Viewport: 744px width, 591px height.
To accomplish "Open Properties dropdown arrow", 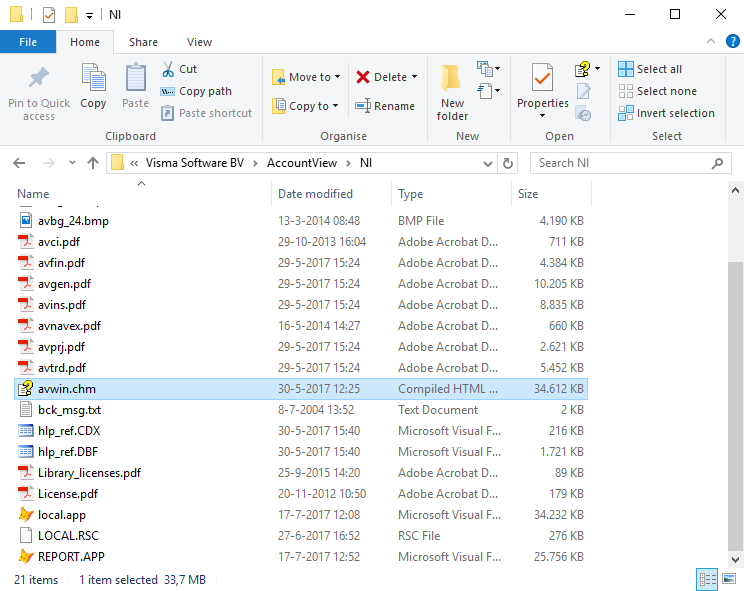I will tap(542, 116).
